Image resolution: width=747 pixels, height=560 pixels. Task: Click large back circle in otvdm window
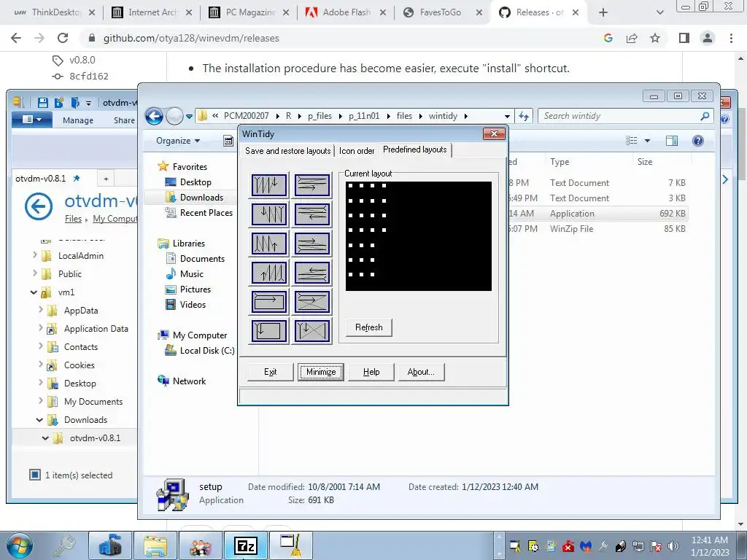click(x=39, y=206)
